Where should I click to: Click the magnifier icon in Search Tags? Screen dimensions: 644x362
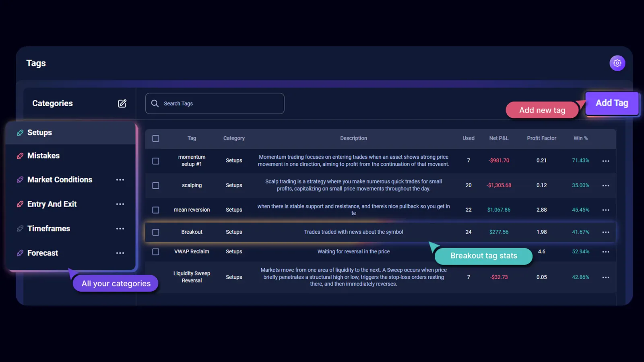click(155, 103)
